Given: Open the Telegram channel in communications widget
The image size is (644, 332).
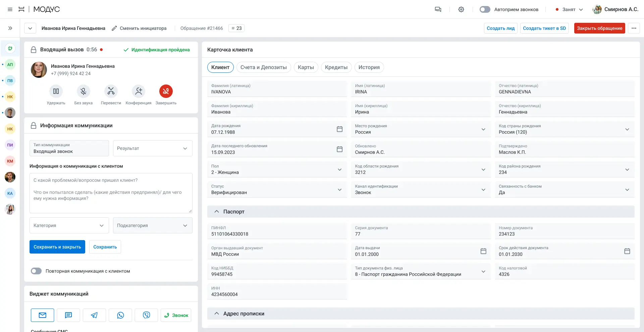Looking at the screenshot, I should [x=94, y=315].
